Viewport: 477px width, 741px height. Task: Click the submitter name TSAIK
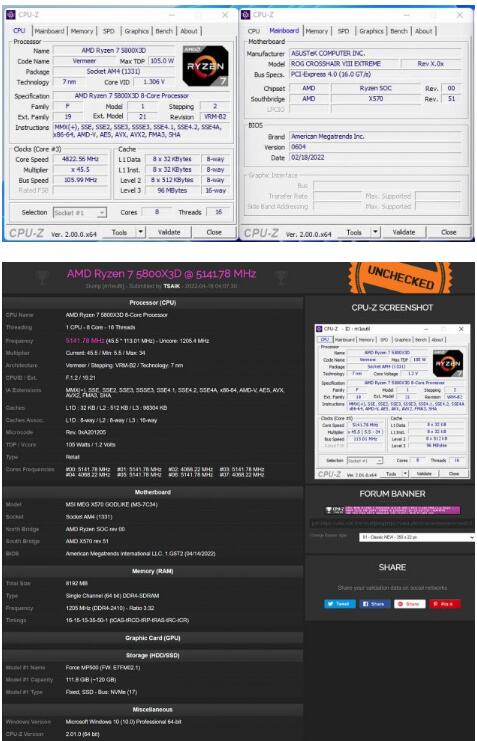(x=172, y=286)
